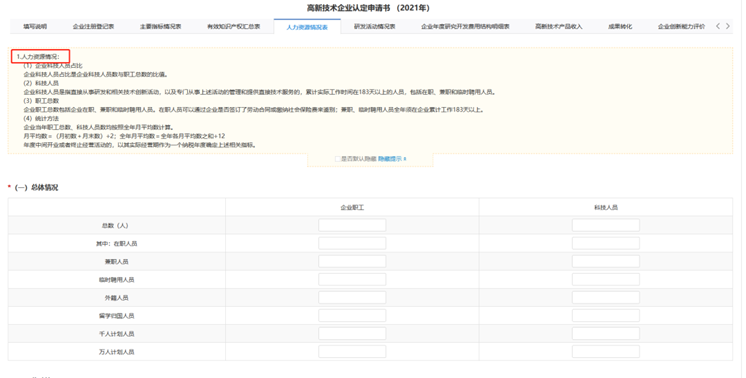746x378 pixels.
Task: Click the 总数（人）企业职工 input field
Action: click(x=352, y=225)
